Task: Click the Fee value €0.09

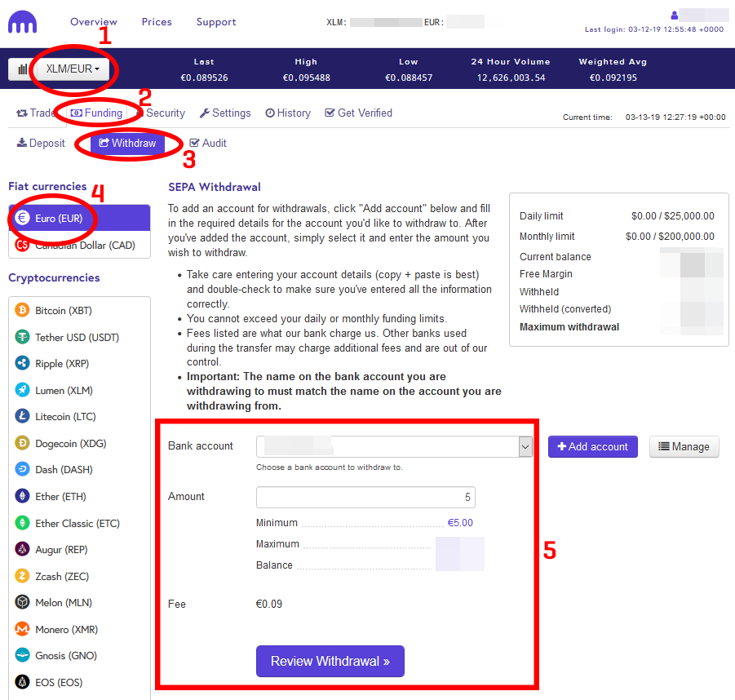Action: coord(269,604)
